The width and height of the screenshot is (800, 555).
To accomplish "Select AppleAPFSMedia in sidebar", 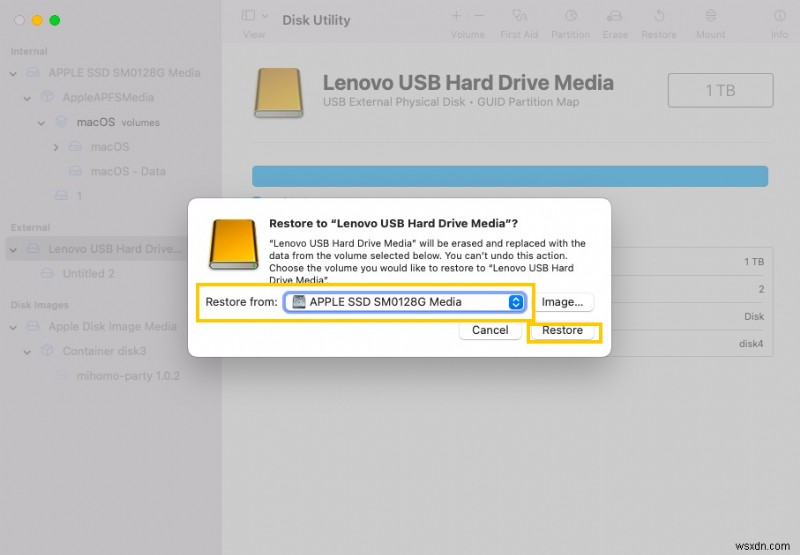I will point(108,97).
